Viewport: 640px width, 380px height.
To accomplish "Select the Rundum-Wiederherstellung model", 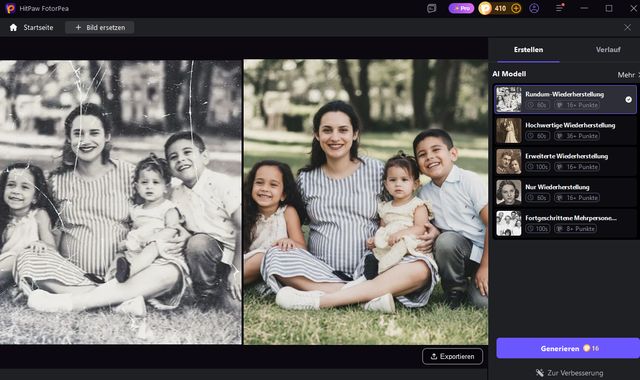I will pyautogui.click(x=565, y=99).
